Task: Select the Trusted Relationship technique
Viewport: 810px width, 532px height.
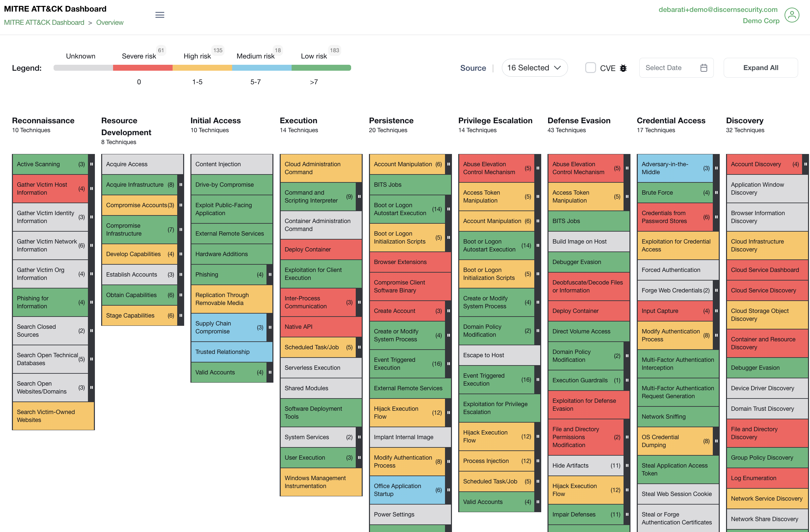Action: coord(232,352)
